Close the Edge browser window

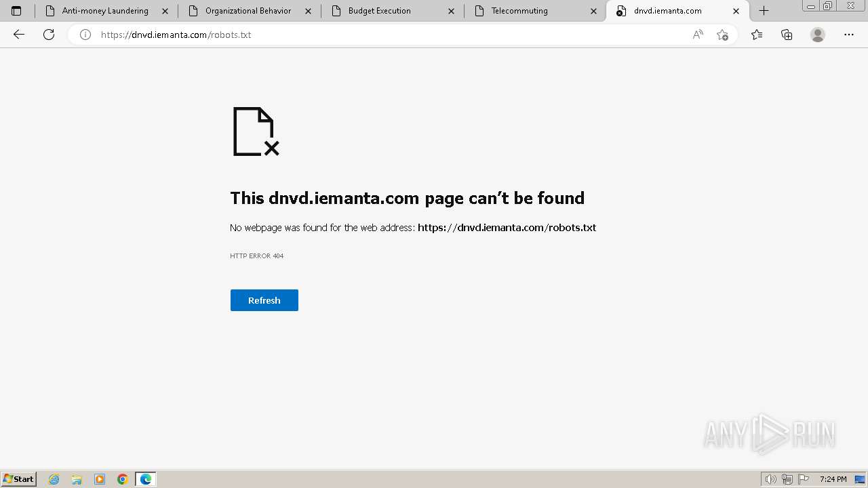tap(851, 6)
